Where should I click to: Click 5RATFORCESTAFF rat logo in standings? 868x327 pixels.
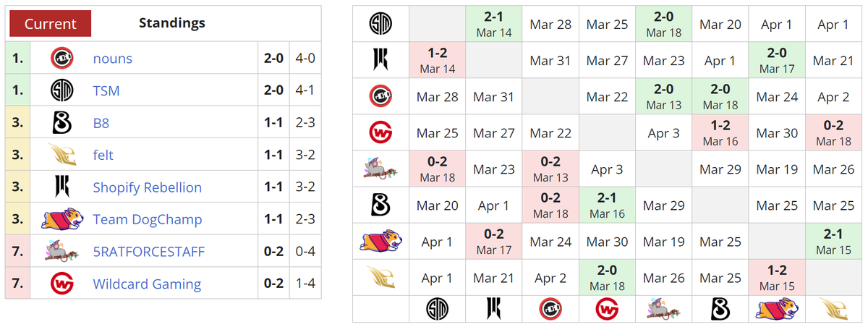click(x=61, y=252)
